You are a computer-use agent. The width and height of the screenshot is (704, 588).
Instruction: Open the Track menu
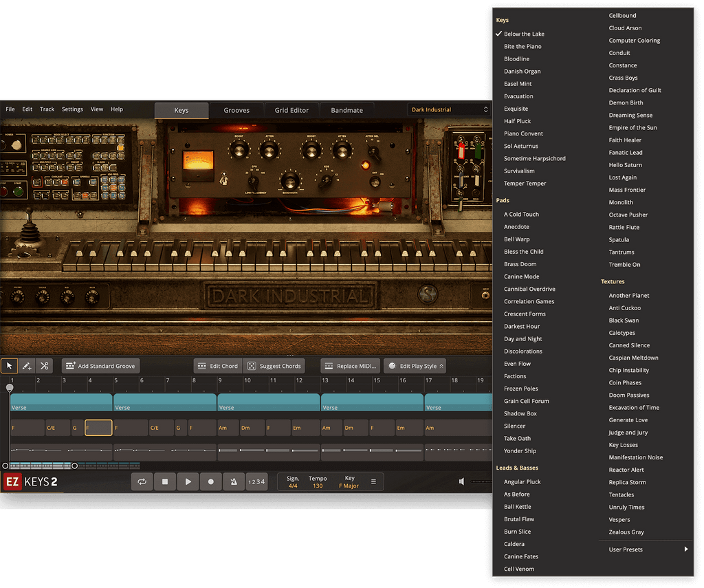47,109
